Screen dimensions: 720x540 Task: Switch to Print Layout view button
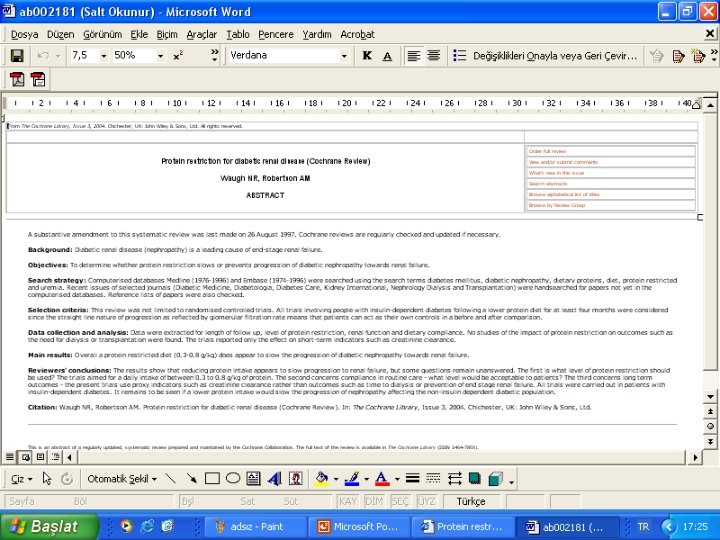40,457
